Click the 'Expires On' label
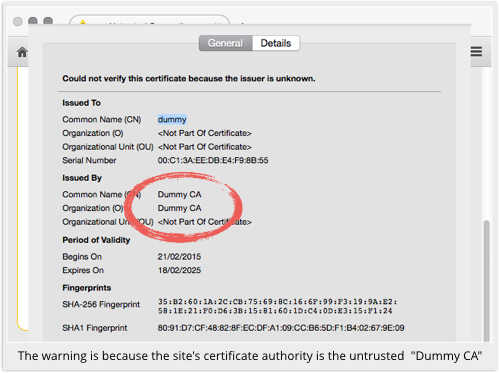The image size is (499, 373). (83, 270)
